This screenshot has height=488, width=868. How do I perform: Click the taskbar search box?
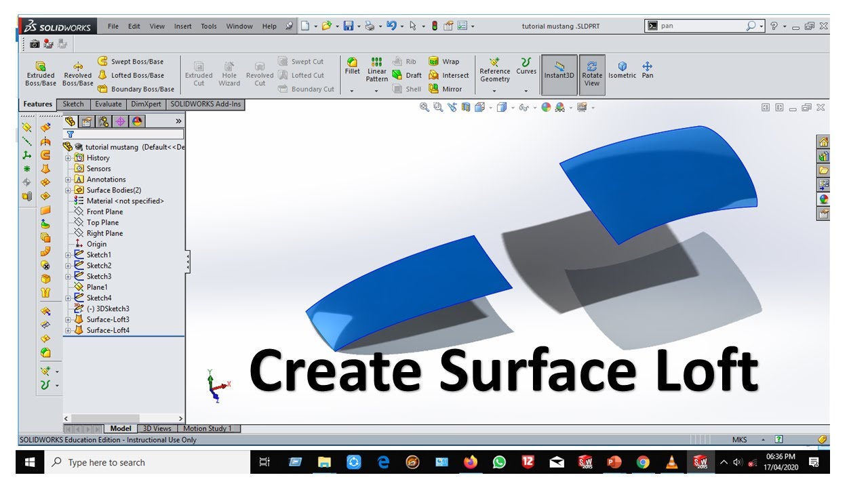pyautogui.click(x=147, y=462)
